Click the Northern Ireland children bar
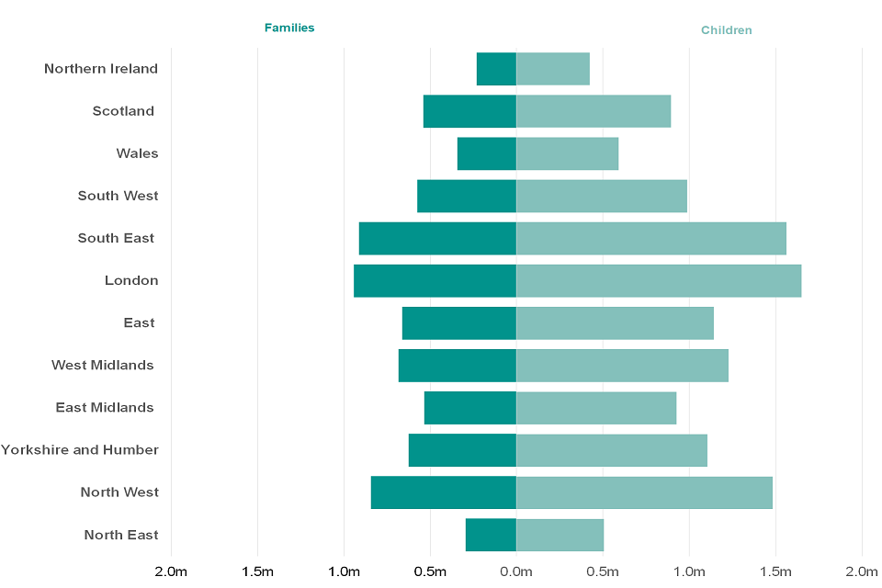The height and width of the screenshot is (588, 882). (x=552, y=69)
